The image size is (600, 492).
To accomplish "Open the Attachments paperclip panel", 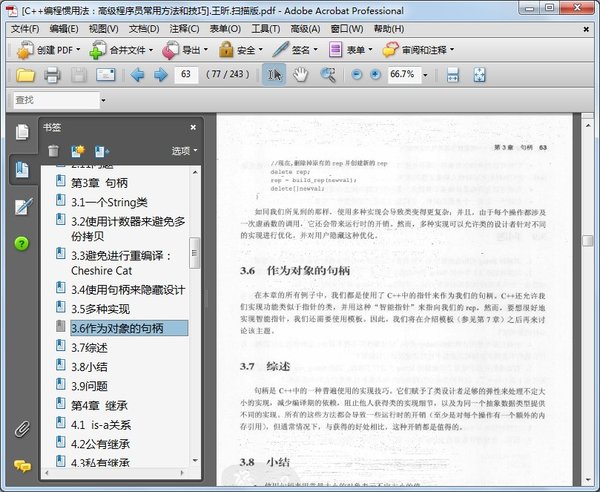I will [22, 430].
